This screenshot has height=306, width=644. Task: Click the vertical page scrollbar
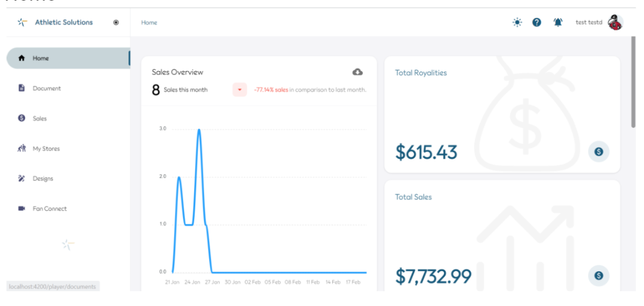point(633,82)
